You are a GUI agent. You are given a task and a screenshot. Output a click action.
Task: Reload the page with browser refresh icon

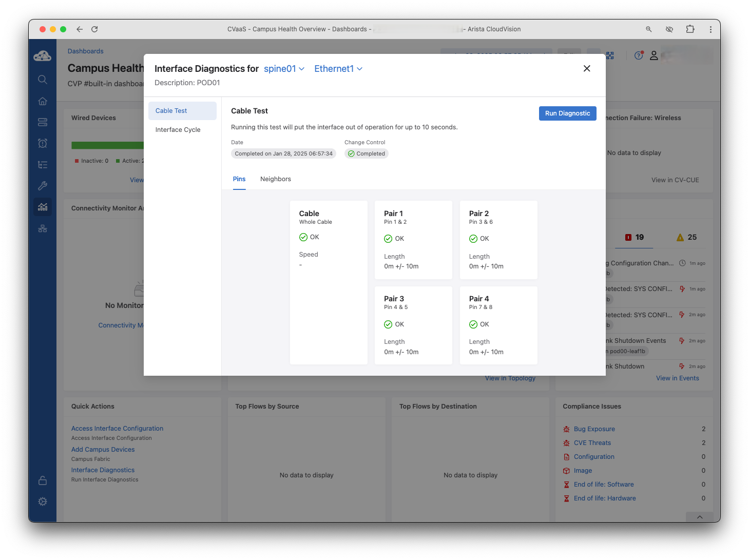[94, 29]
